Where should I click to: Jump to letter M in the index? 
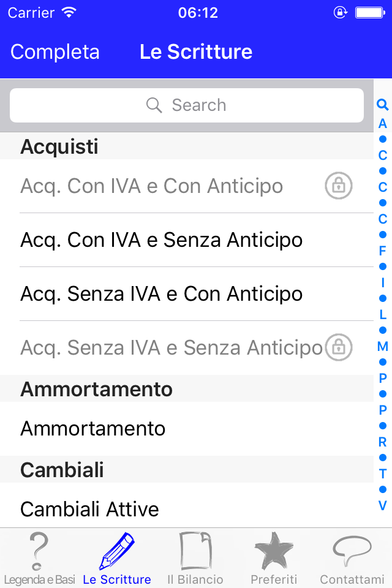point(383,346)
